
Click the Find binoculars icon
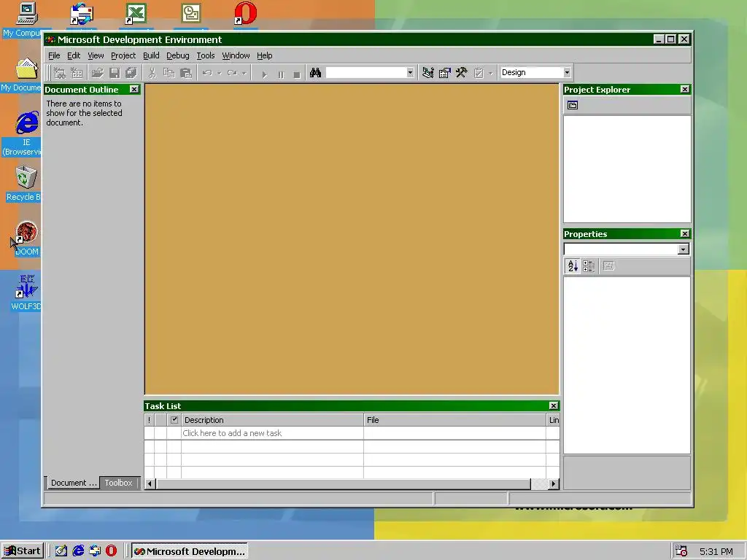315,73
